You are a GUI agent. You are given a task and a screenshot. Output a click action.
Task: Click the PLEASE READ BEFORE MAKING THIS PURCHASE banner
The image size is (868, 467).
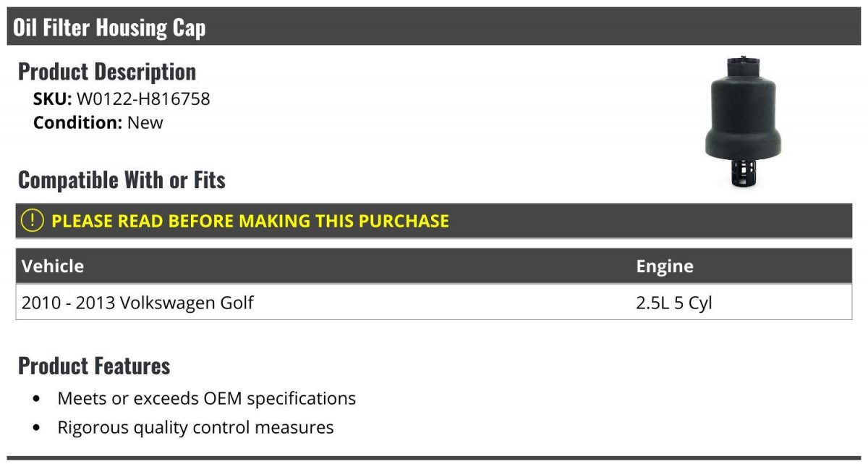click(434, 221)
